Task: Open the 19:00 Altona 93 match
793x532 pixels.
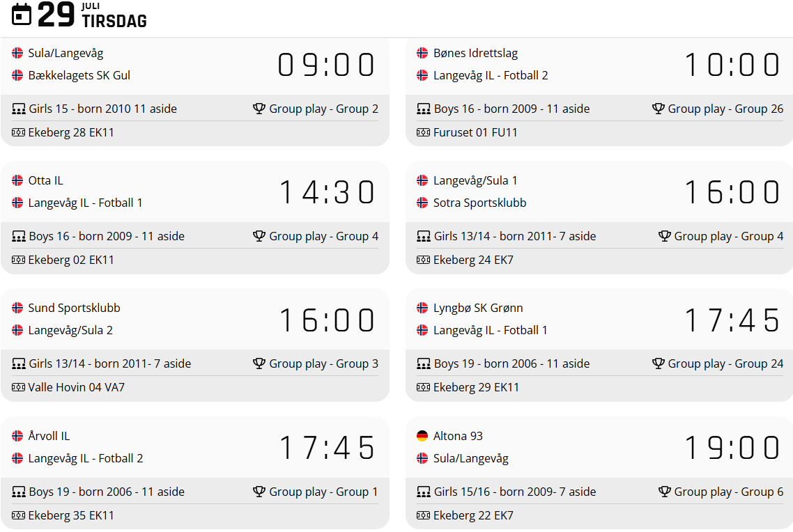Action: click(x=732, y=448)
